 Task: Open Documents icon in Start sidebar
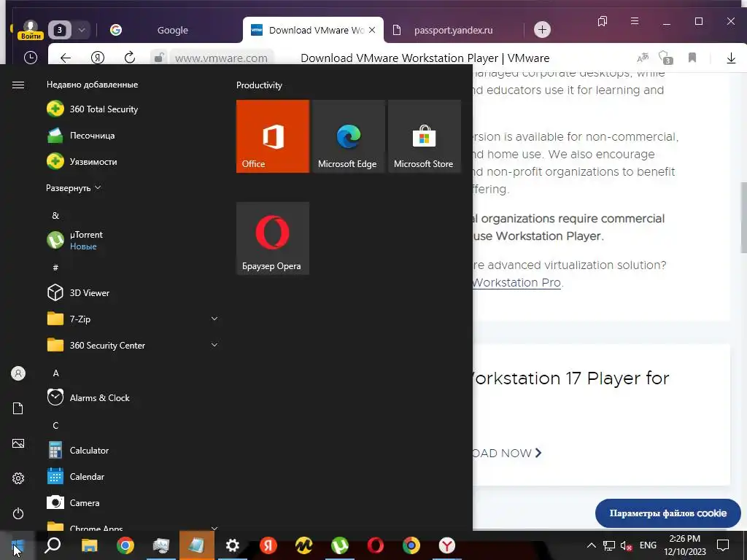click(x=18, y=408)
